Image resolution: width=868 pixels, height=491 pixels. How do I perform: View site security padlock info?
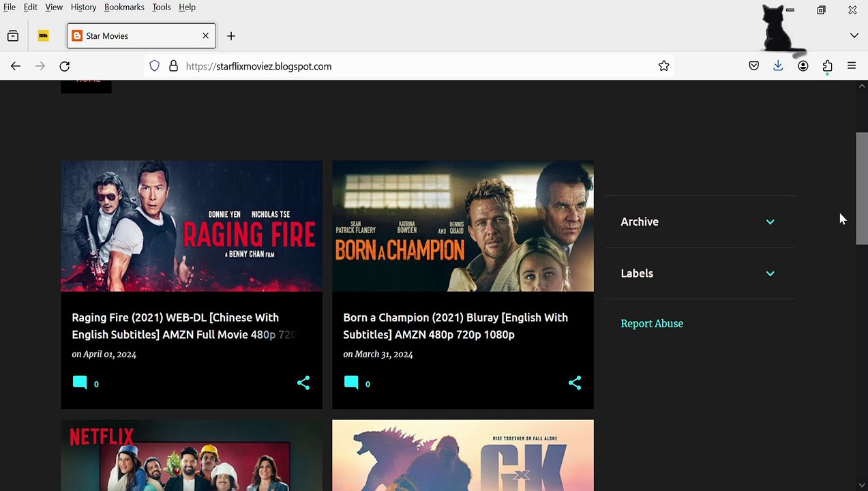click(x=173, y=66)
